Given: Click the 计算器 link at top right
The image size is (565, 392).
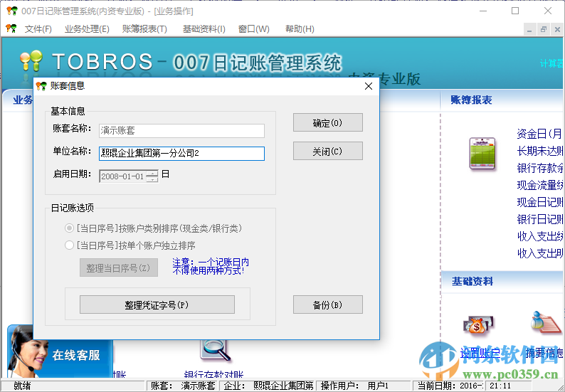Looking at the screenshot, I should [551, 64].
